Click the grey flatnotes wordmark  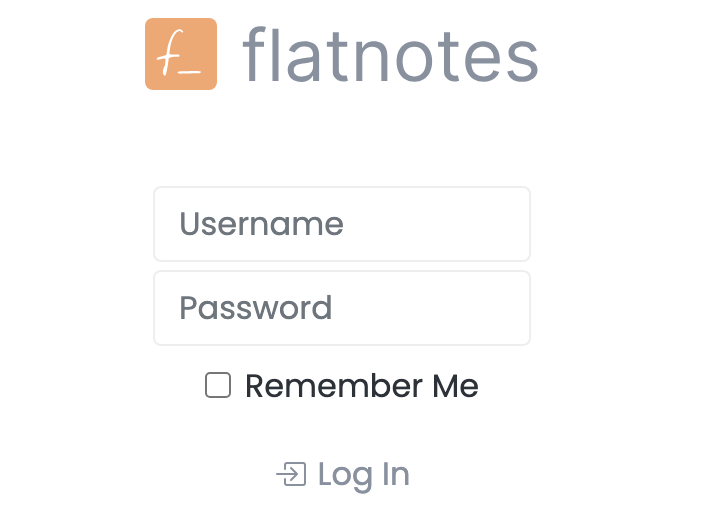[390, 56]
